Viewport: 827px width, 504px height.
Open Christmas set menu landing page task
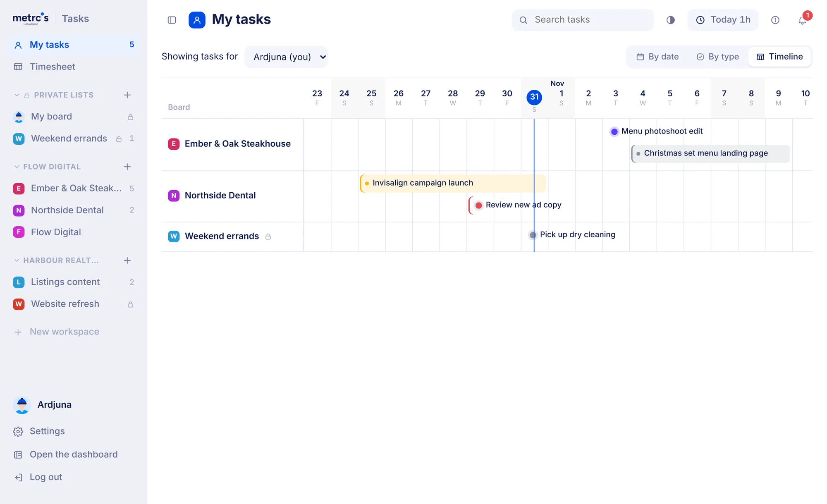pos(710,153)
